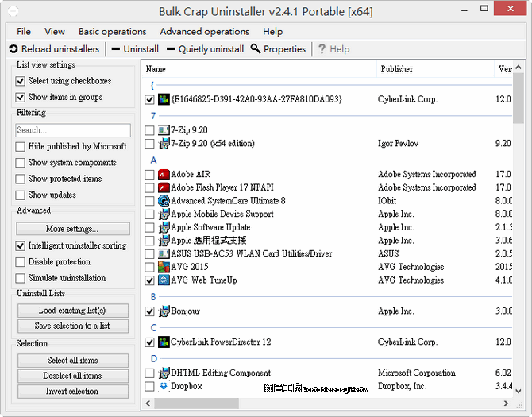
Task: Collapse the 'B' group header
Action: [x=153, y=297]
